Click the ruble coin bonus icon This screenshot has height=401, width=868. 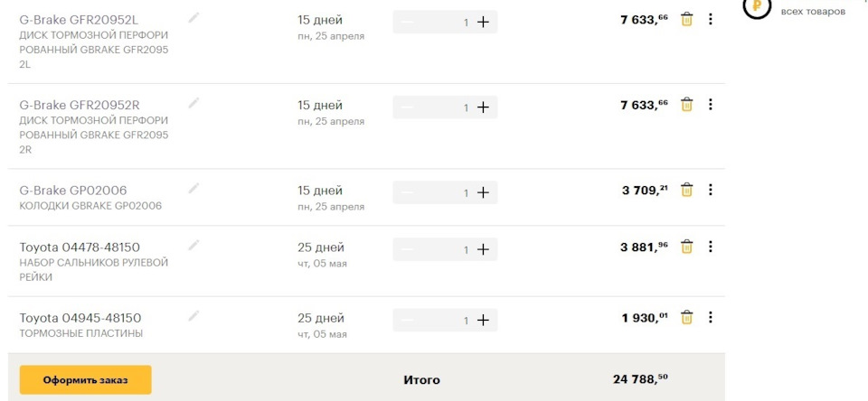(756, 7)
